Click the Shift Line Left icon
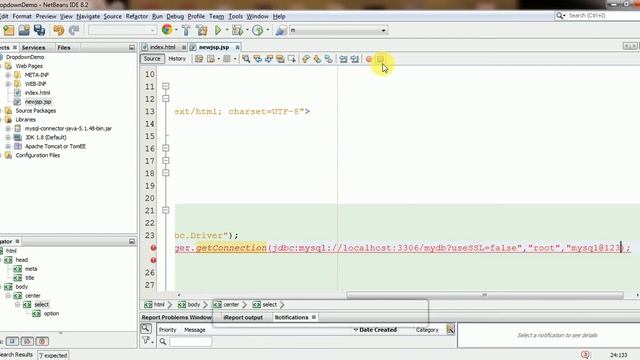Image resolution: width=640 pixels, height=360 pixels. click(343, 59)
